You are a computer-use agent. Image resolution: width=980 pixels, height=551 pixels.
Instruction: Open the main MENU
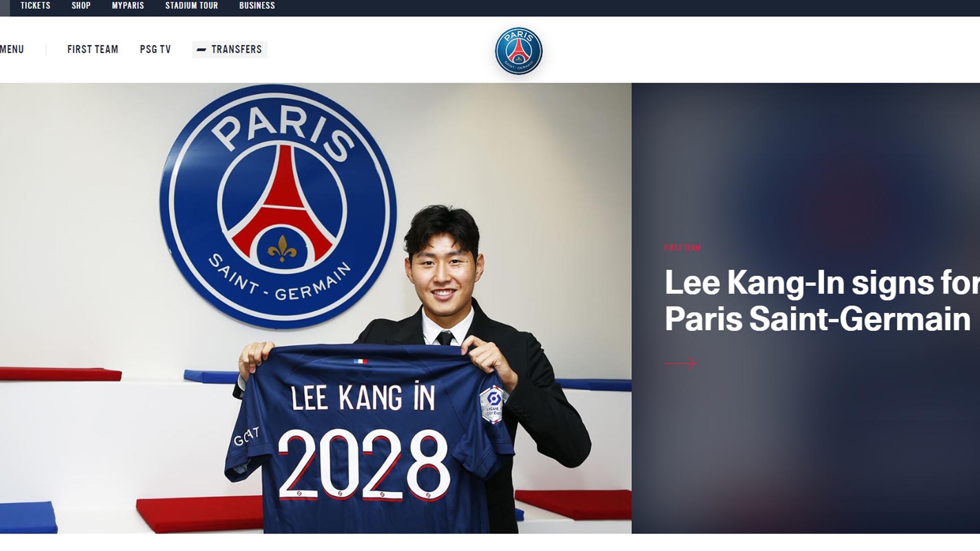pos(12,49)
